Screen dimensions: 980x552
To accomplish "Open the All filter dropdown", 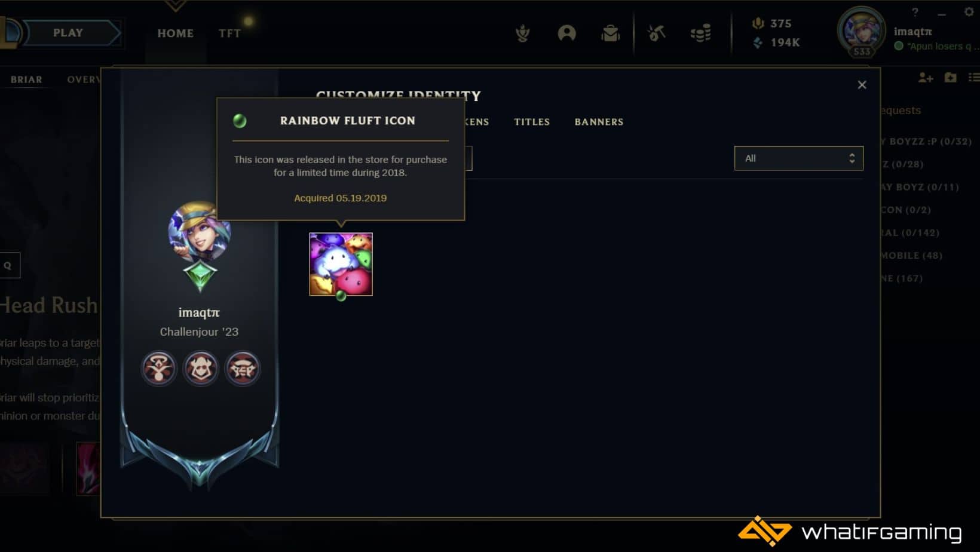I will (x=798, y=158).
